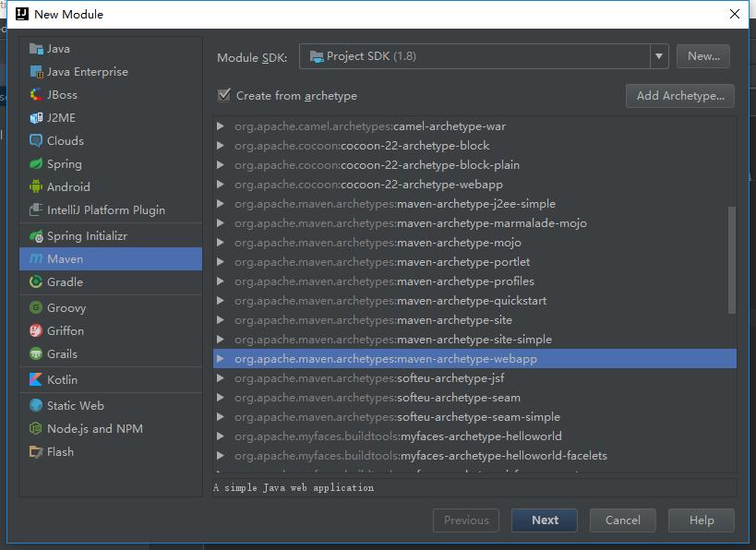Select the JBoss icon in sidebar
The image size is (756, 550).
click(36, 95)
